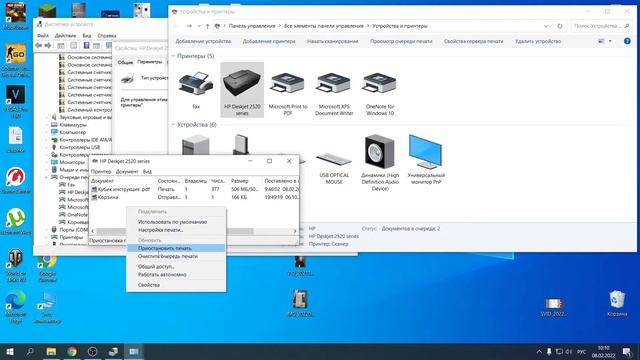Image resolution: width=640 pixels, height=360 pixels.
Task: Click Просмотр очереди печати toolbar button
Action: pos(401,41)
